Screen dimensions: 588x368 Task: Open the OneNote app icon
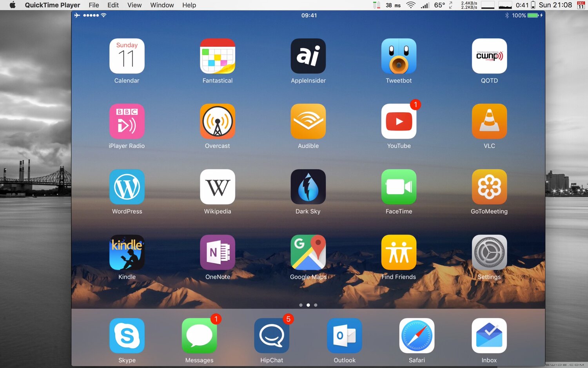(218, 252)
